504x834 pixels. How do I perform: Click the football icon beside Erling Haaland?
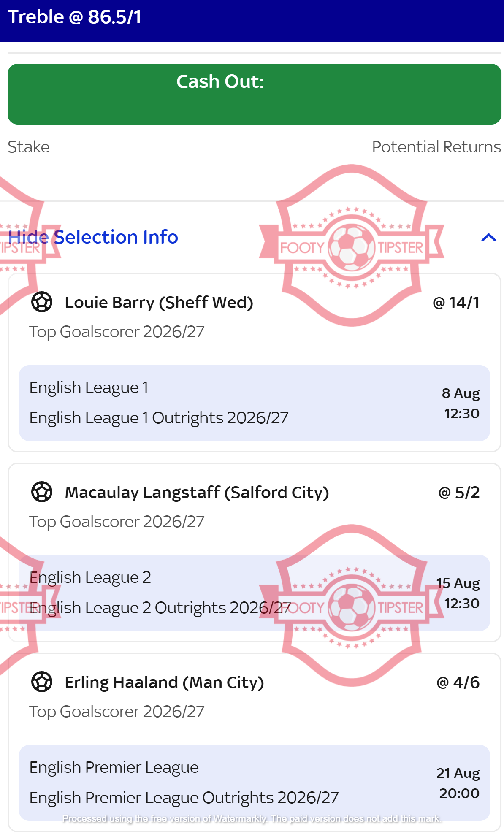coord(42,682)
